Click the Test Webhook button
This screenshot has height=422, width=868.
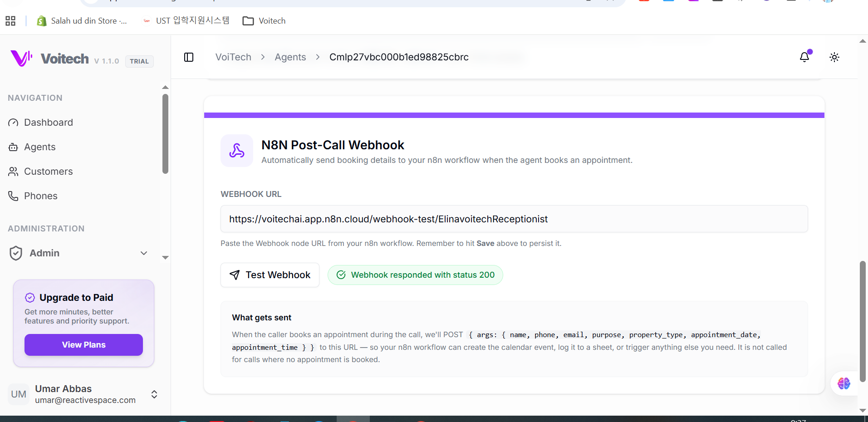pos(270,275)
